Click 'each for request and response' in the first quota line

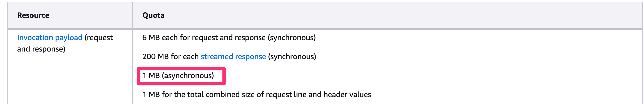pyautogui.click(x=213, y=38)
